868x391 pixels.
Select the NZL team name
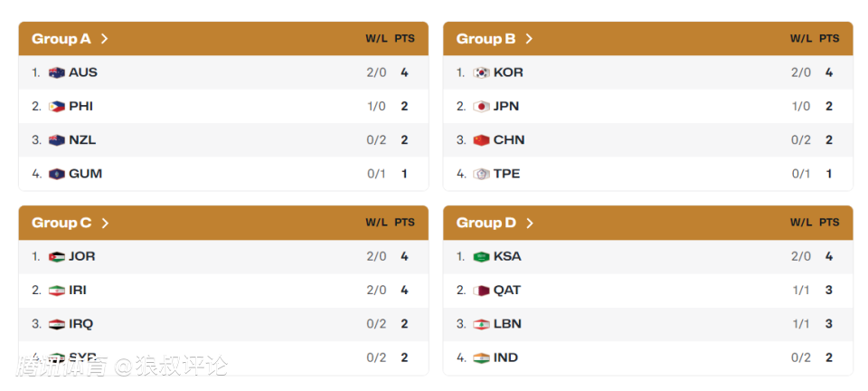pos(82,140)
